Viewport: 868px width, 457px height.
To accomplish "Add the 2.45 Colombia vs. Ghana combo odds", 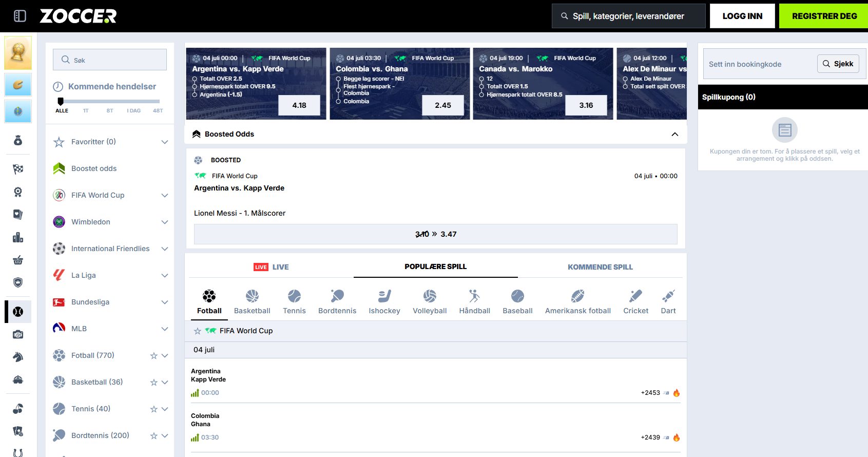I will coord(443,105).
